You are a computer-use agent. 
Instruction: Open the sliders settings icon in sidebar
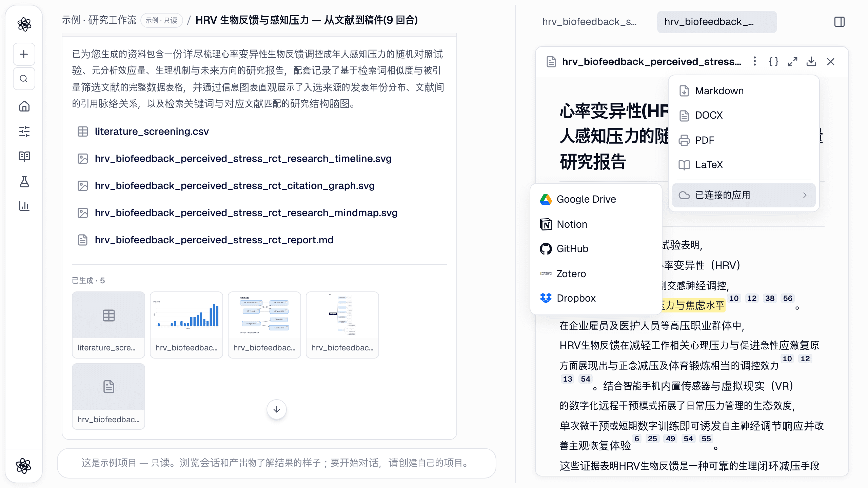pos(24,131)
